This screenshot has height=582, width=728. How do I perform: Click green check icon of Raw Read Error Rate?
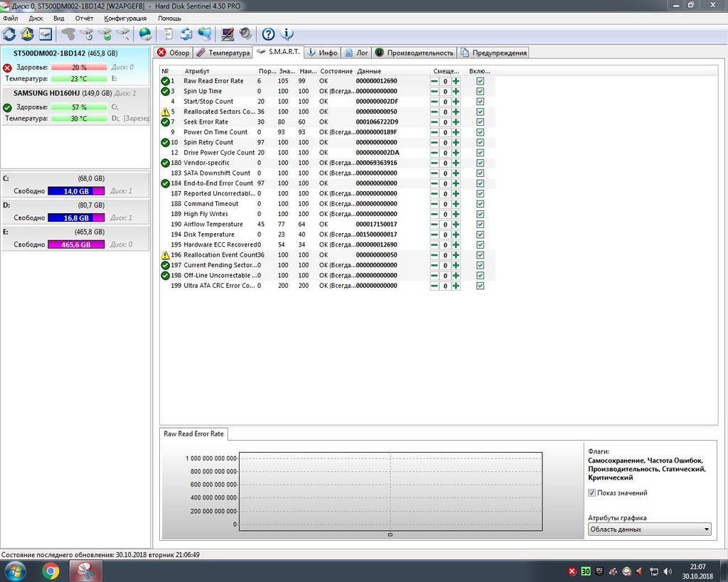click(165, 81)
